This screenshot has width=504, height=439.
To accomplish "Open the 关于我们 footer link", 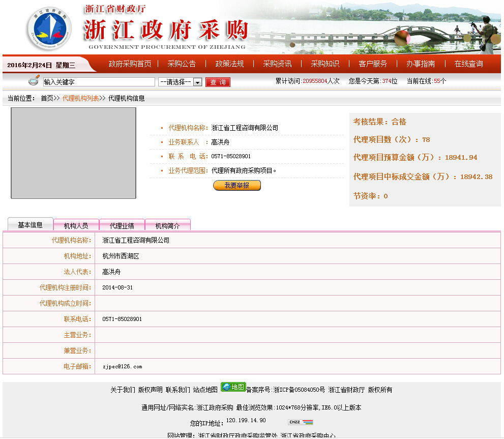I will (x=123, y=390).
